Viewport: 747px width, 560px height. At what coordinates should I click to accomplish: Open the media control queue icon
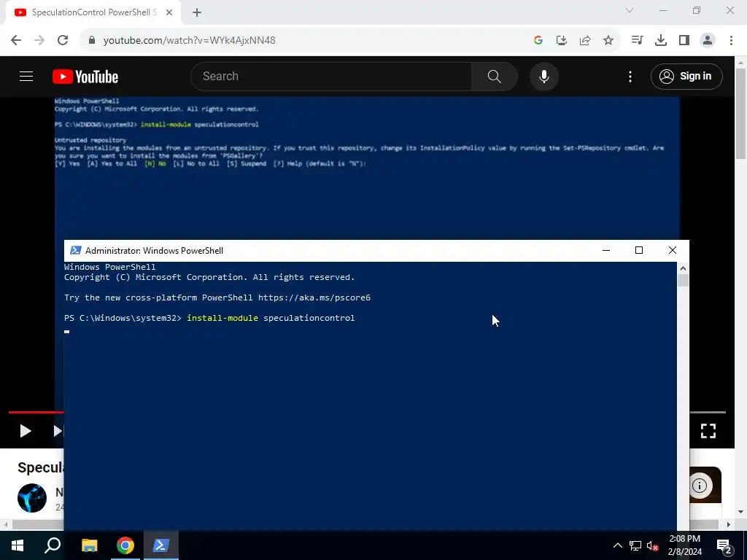(x=637, y=41)
